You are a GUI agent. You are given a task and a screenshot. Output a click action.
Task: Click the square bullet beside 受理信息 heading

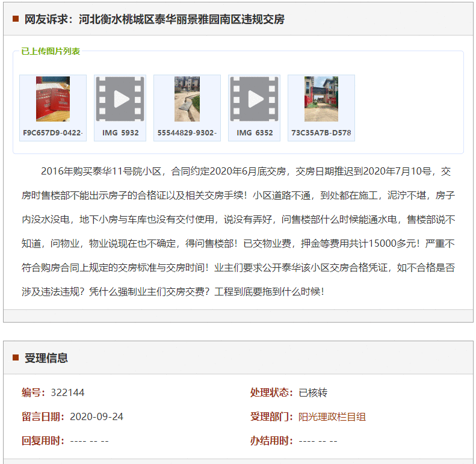(x=16, y=357)
